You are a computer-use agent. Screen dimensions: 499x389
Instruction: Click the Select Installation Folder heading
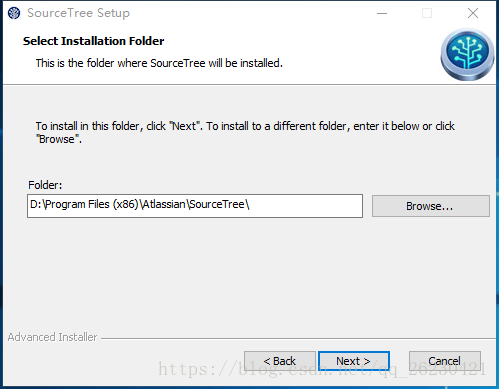coord(93,41)
